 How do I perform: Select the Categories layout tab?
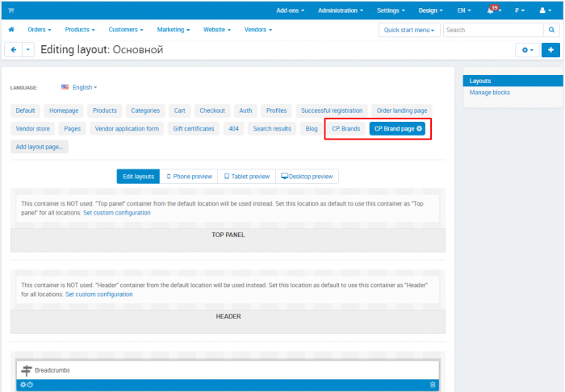(145, 111)
